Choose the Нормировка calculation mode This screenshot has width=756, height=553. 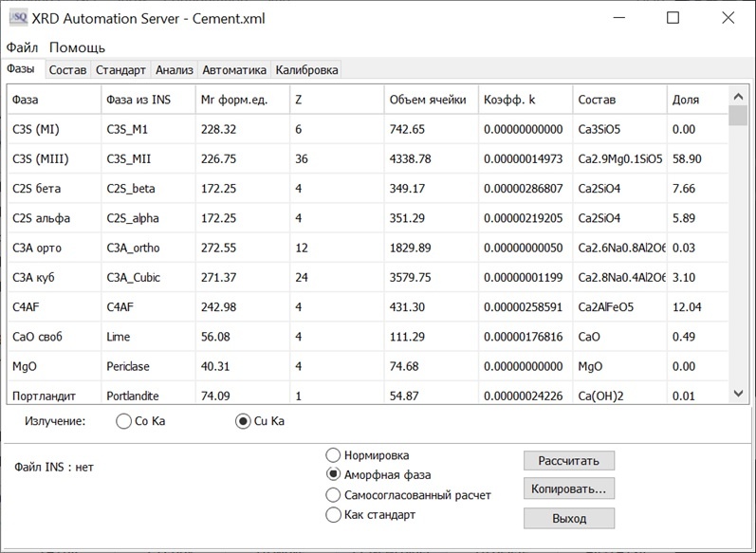(x=333, y=455)
